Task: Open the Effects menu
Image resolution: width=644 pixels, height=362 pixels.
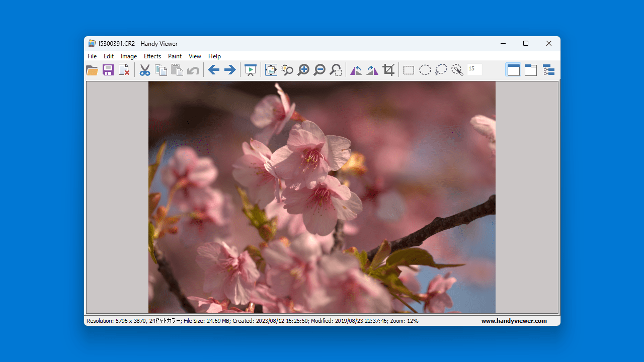Action: (x=152, y=56)
